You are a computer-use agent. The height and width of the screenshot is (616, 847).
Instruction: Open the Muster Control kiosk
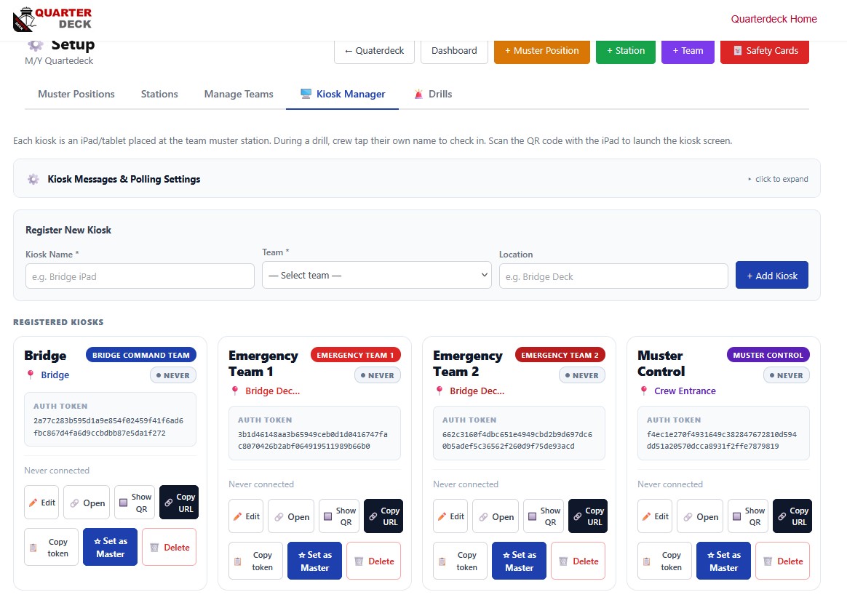click(700, 516)
